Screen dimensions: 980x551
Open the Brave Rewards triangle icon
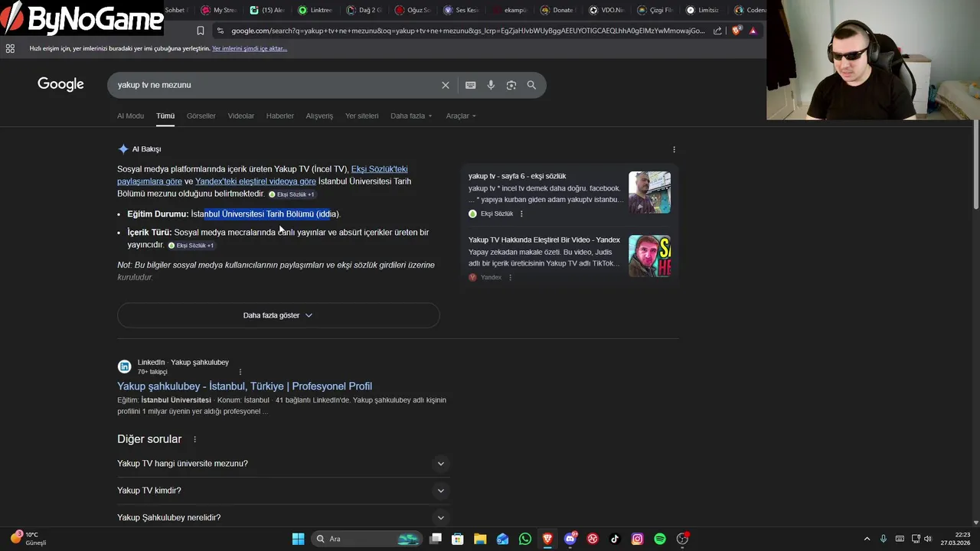pos(753,31)
